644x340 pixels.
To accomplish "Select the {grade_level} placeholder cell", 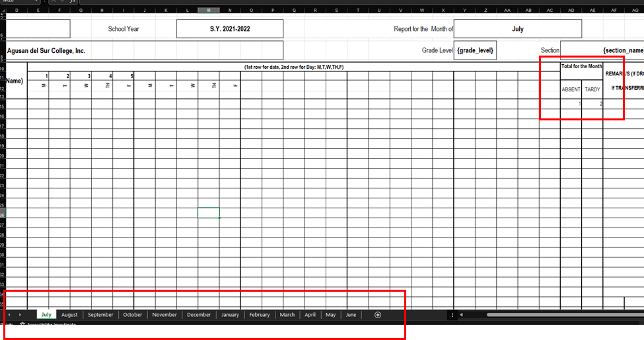I will pyautogui.click(x=475, y=50).
